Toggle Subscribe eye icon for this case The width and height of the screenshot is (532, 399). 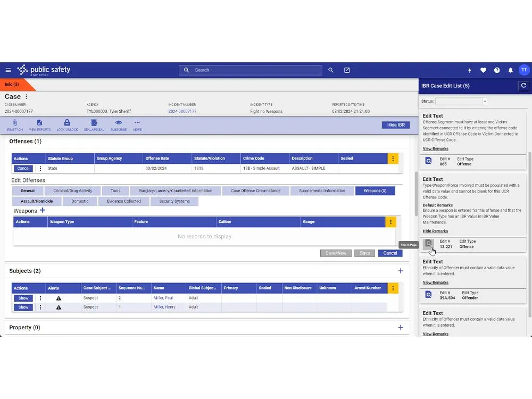[118, 123]
